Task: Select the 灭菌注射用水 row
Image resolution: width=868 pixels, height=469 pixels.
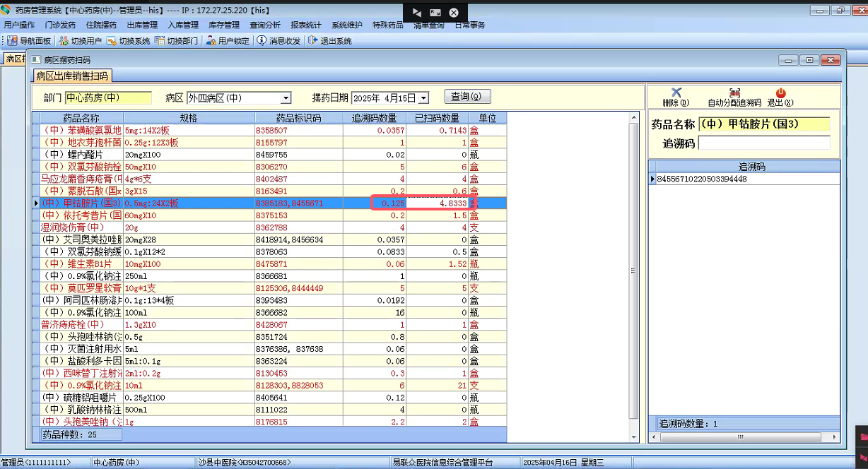Action: (269, 349)
